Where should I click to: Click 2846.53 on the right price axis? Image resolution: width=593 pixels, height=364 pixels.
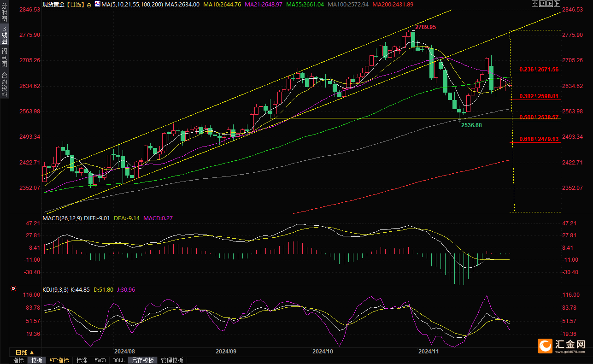click(573, 9)
